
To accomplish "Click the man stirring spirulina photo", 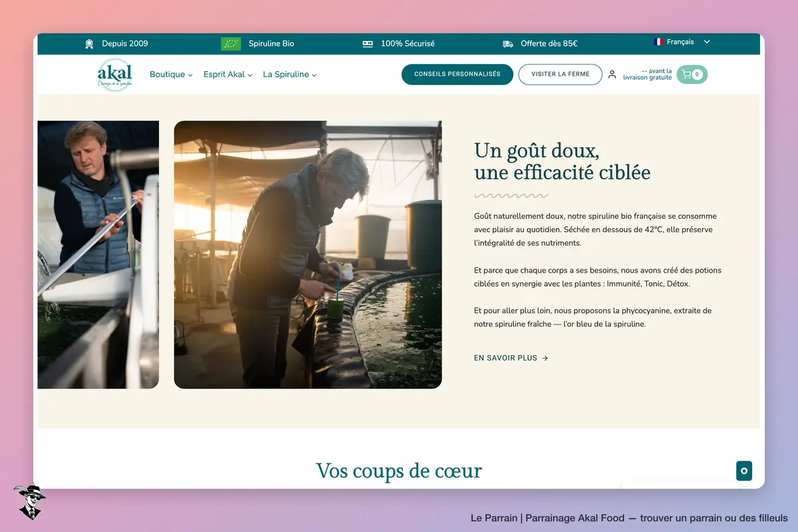I will pyautogui.click(x=308, y=255).
